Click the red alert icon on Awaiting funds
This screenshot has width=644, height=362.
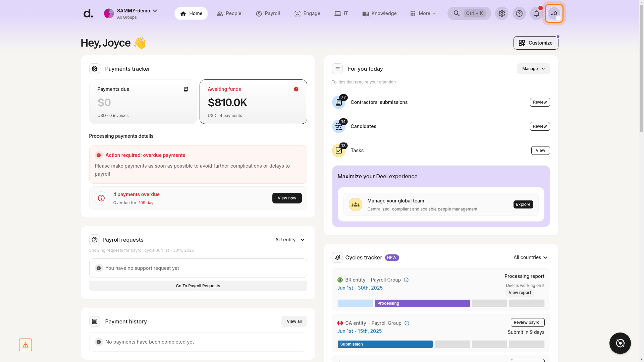tap(296, 89)
